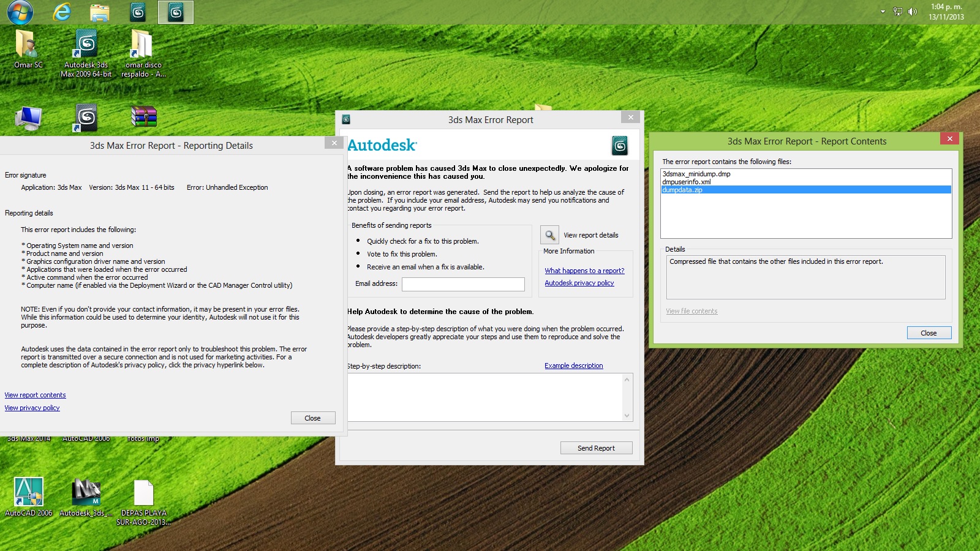Close Reporting Details with its title bar X
The width and height of the screenshot is (980, 551).
(x=334, y=143)
